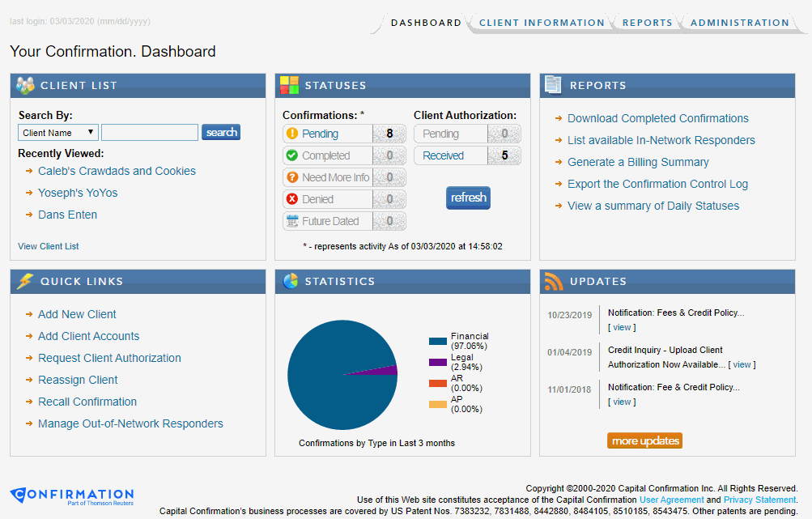Click the Updates RSS feed icon
812x519 pixels.
554,281
